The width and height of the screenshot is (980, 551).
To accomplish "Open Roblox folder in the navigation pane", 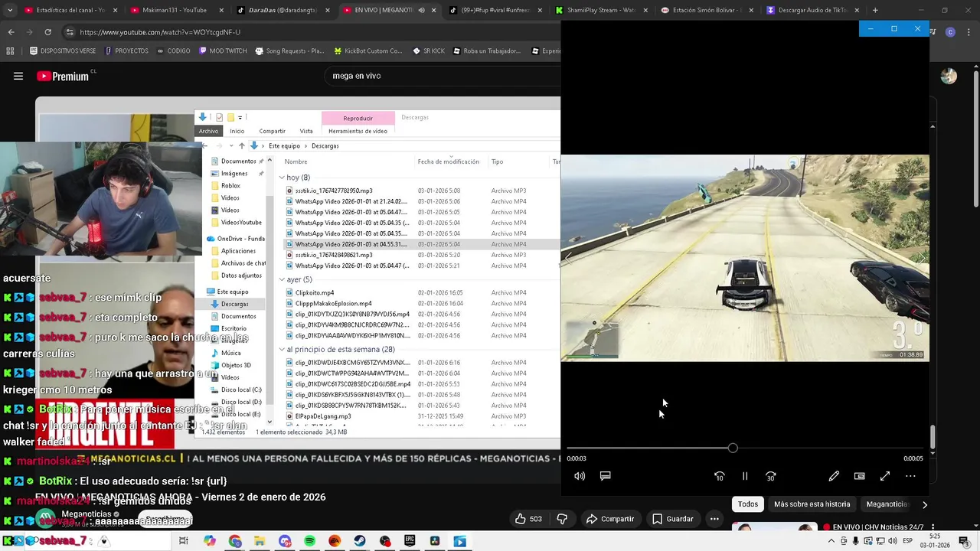I will pyautogui.click(x=230, y=185).
